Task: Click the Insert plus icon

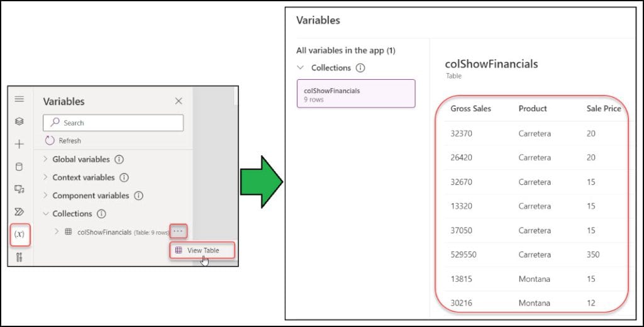Action: [x=19, y=144]
